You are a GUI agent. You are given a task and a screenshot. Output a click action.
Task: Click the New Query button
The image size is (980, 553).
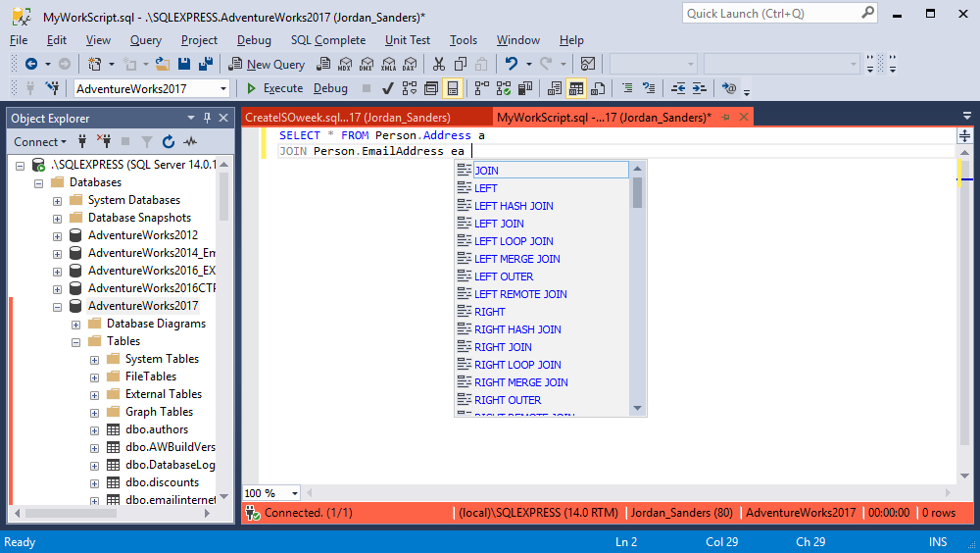267,64
